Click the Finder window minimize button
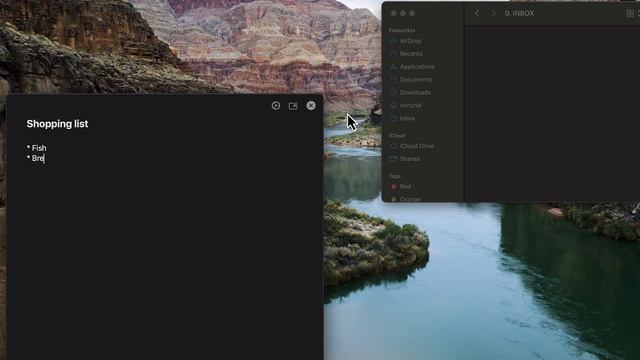This screenshot has height=360, width=640. pos(403,13)
